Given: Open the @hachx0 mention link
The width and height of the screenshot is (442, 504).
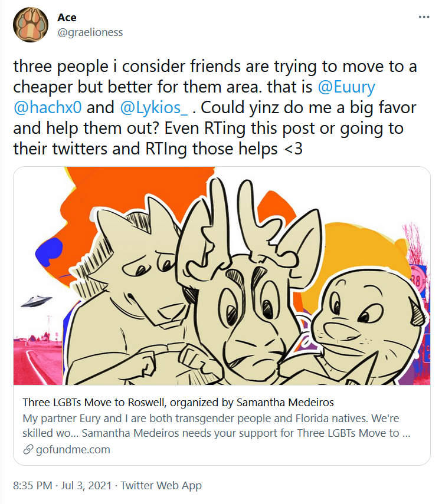Looking at the screenshot, I should [48, 107].
